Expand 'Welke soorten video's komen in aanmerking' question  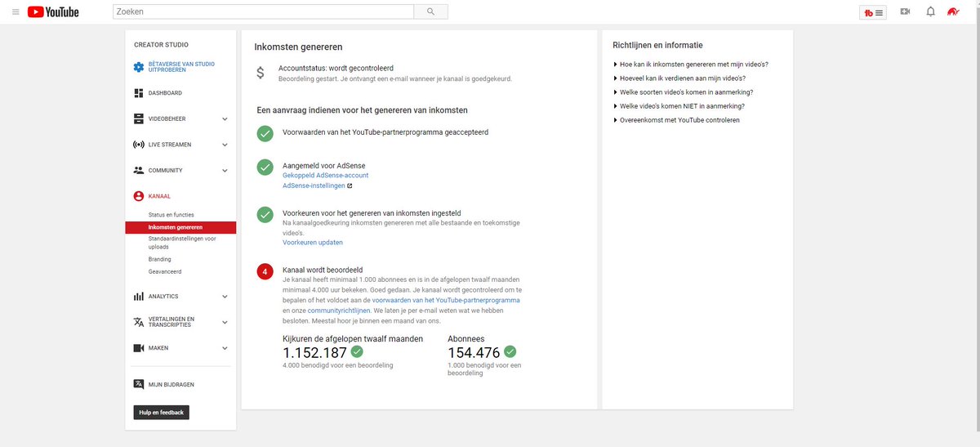click(x=683, y=92)
